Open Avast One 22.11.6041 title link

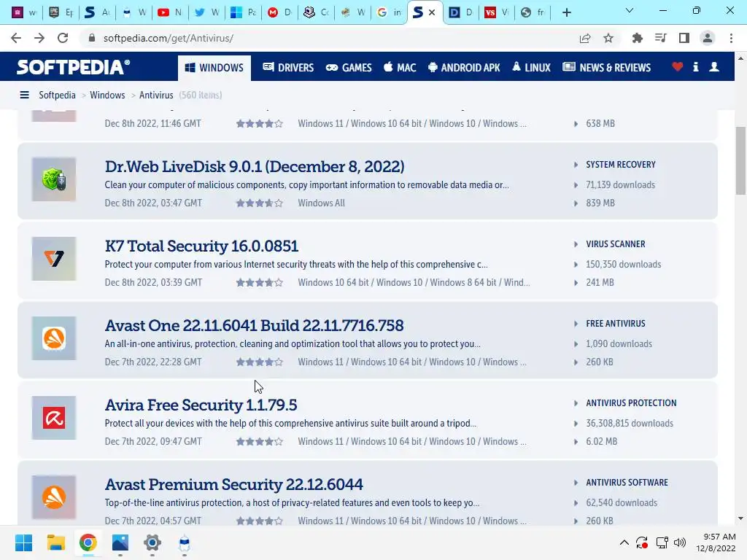coord(254,326)
